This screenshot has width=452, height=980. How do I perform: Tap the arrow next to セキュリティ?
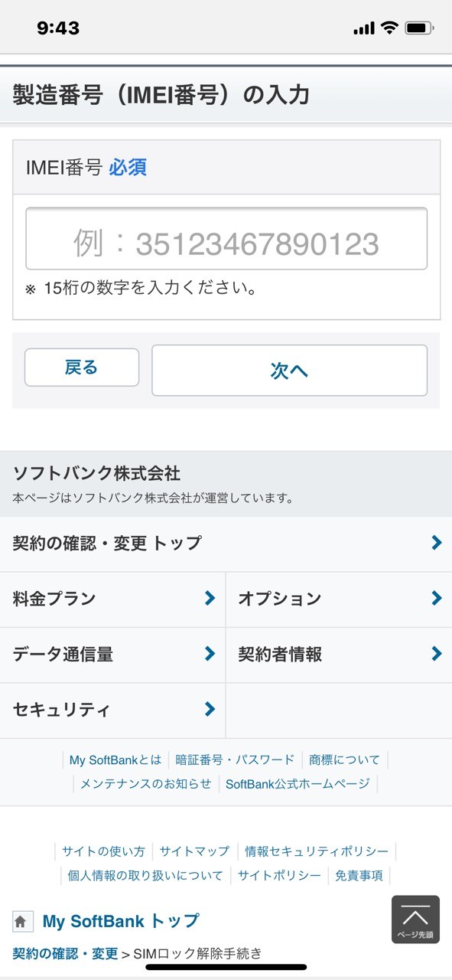(x=210, y=710)
